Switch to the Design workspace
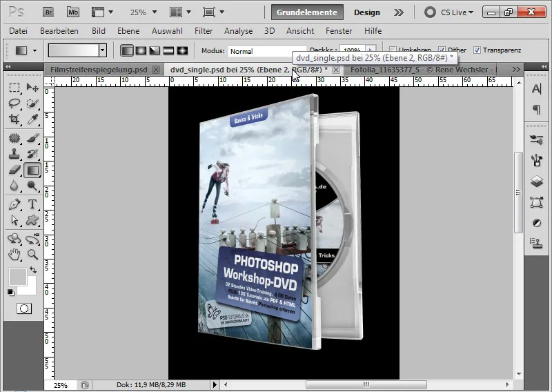Screen dimensions: 552x392 point(367,12)
